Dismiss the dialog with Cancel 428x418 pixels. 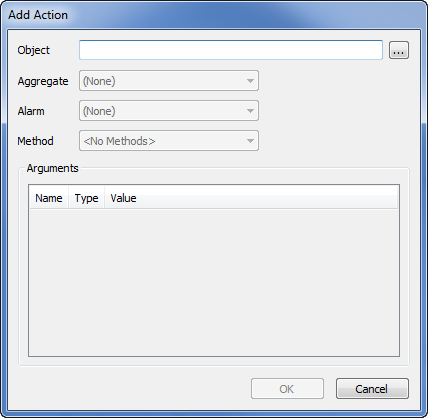(x=372, y=389)
